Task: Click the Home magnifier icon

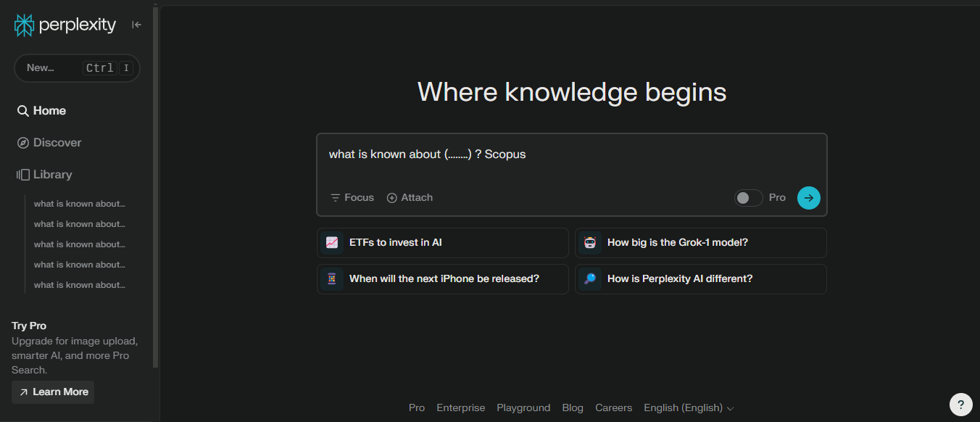Action: (x=23, y=111)
